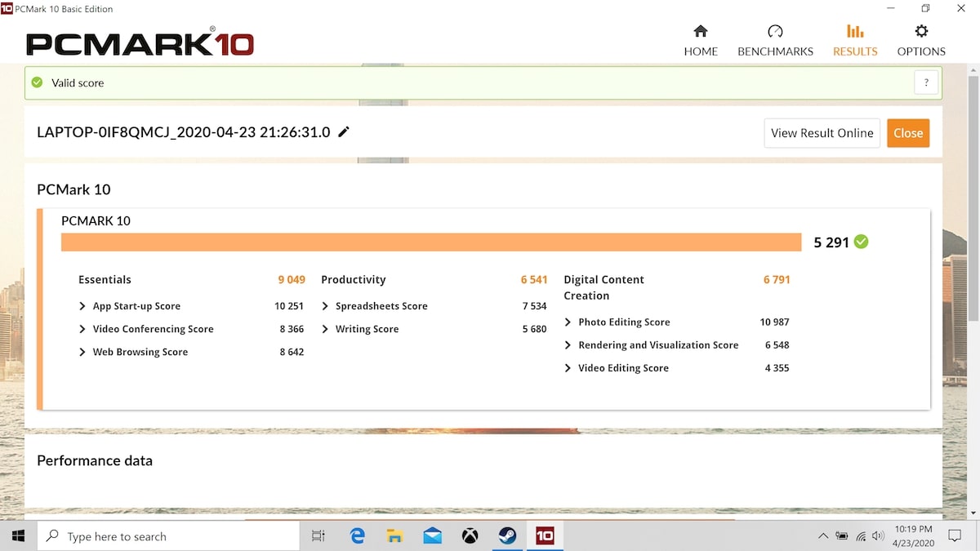Click the Photo Editing value 10 987

774,322
